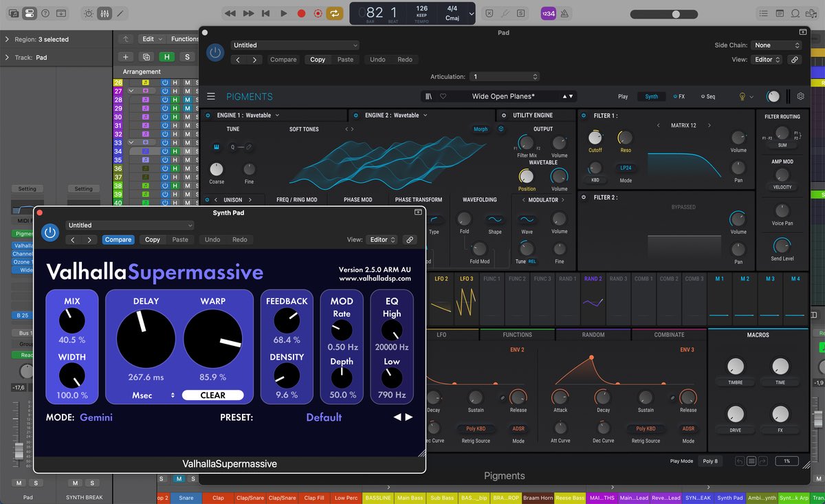Image resolution: width=825 pixels, height=504 pixels.
Task: Click the www.valhalladsp.com link
Action: click(x=375, y=278)
